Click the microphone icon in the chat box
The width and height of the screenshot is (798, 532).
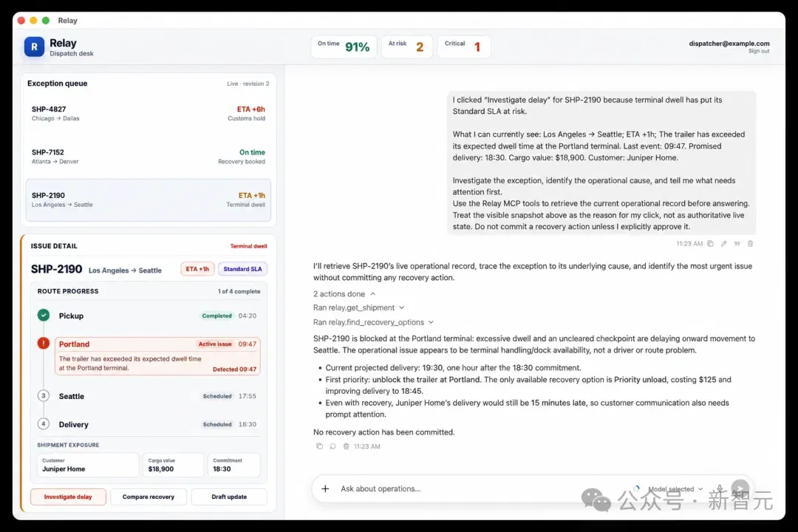coord(720,488)
